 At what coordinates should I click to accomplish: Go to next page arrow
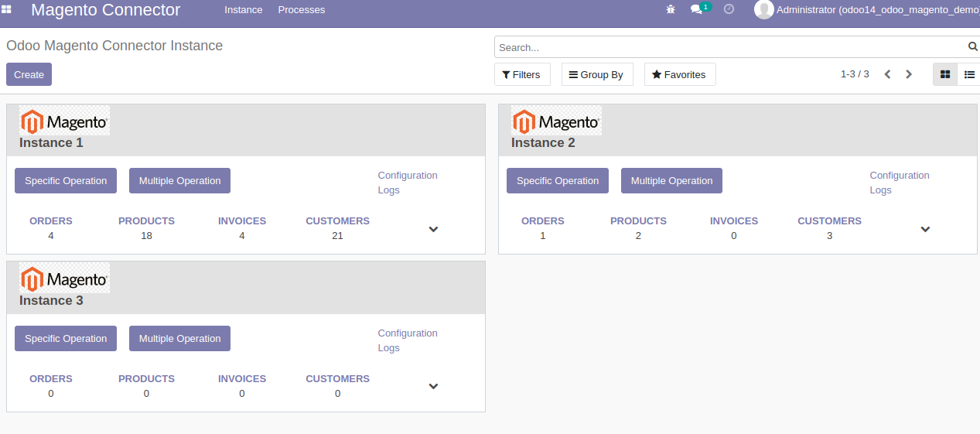(909, 74)
